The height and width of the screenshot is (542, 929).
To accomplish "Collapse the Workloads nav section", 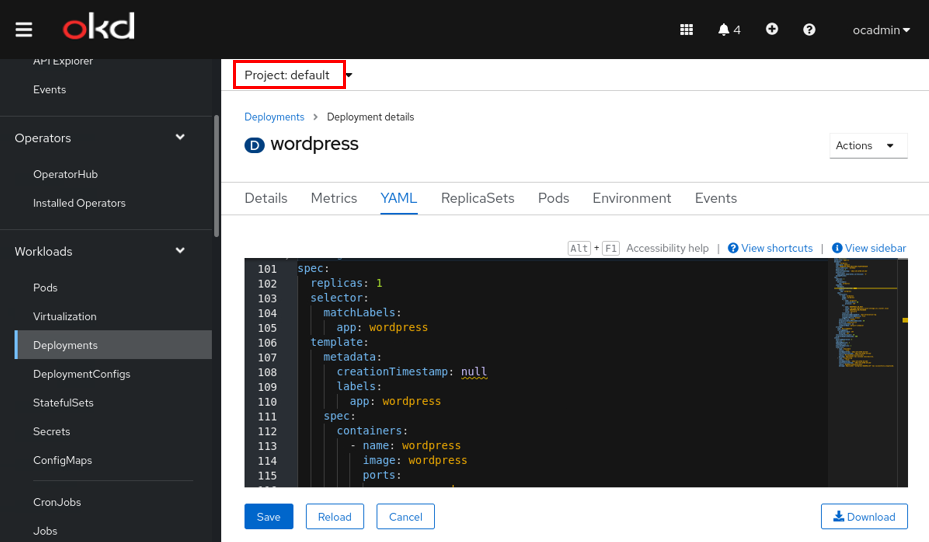I will click(101, 251).
